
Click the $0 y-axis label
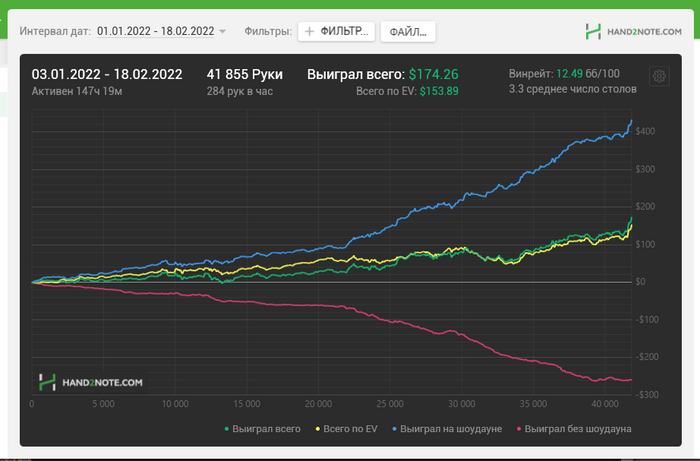pyautogui.click(x=640, y=282)
